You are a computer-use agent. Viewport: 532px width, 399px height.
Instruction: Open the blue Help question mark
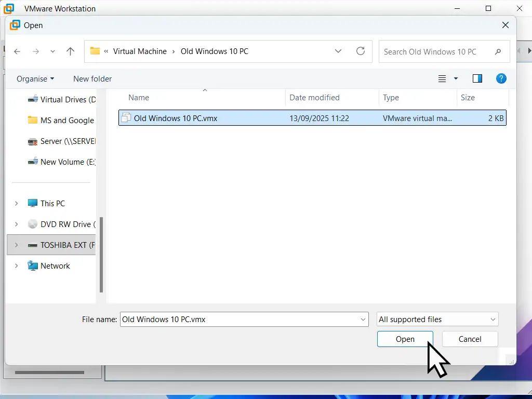click(x=501, y=79)
